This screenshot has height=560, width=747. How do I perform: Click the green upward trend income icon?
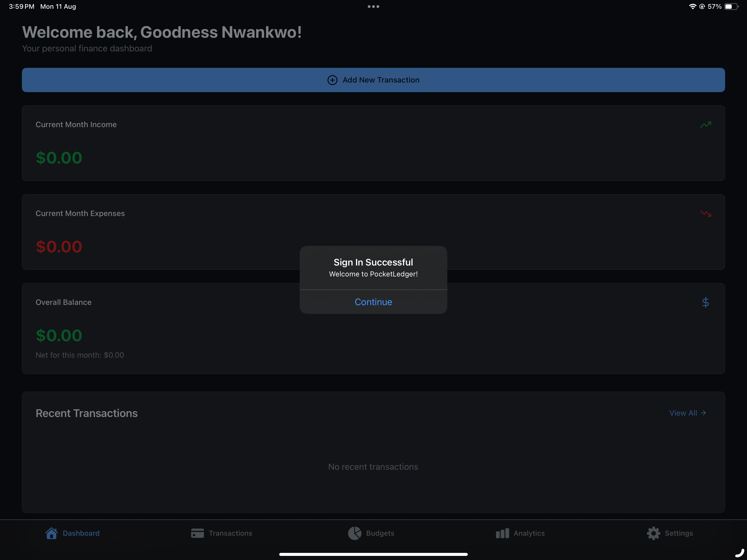coord(705,125)
